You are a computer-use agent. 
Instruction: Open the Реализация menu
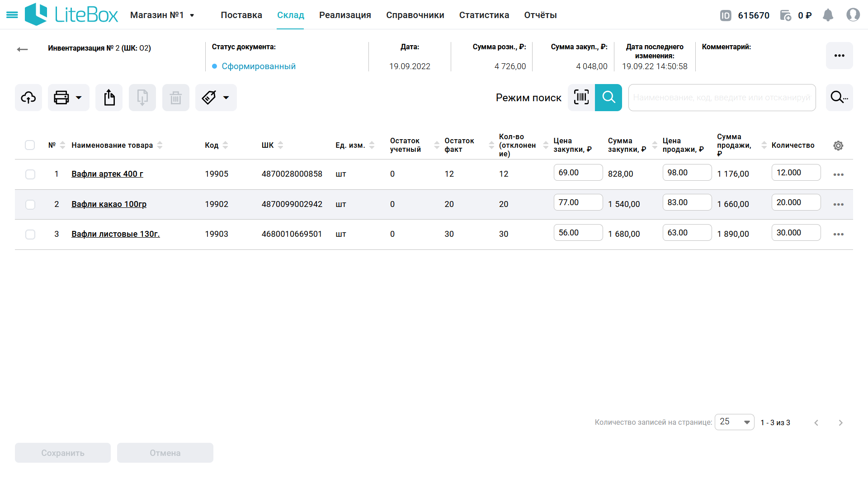point(345,15)
